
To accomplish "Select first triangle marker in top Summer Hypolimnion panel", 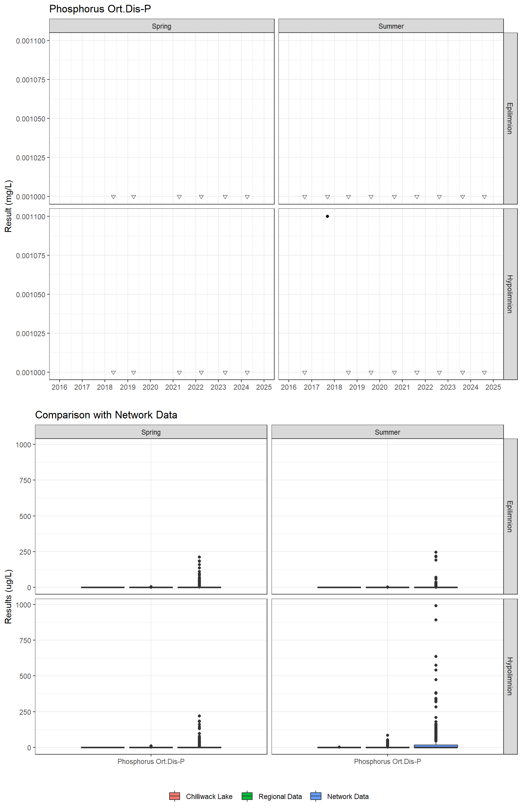I will 304,373.
